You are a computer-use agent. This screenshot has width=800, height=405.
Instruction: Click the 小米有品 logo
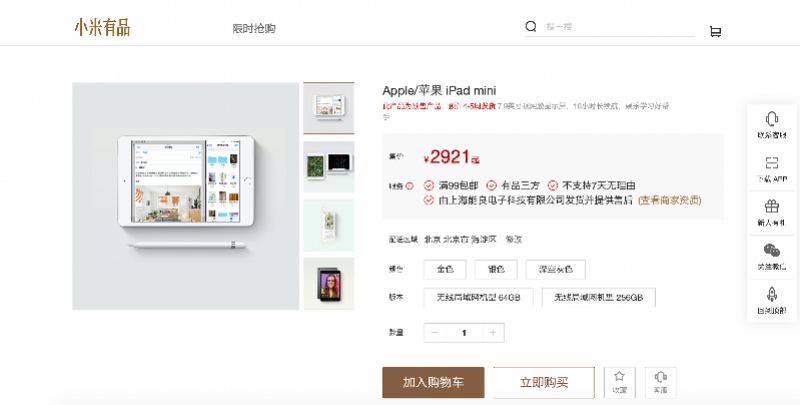(x=103, y=28)
